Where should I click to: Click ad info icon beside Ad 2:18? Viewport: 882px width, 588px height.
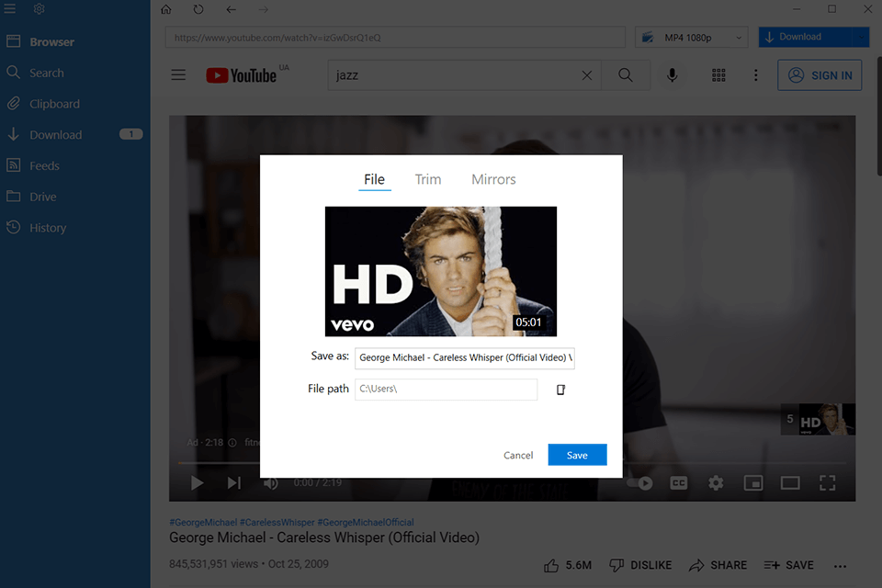pyautogui.click(x=232, y=442)
